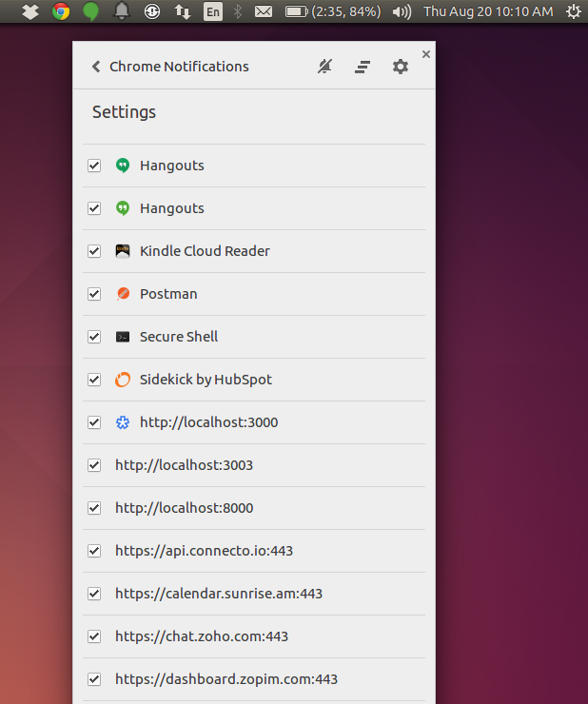Click the Chrome icon in system tray

click(61, 11)
